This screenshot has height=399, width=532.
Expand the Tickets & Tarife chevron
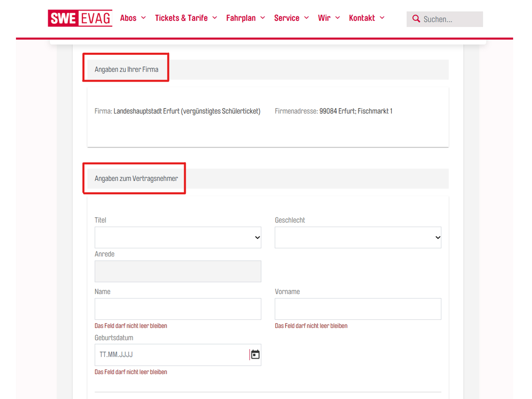tap(215, 18)
